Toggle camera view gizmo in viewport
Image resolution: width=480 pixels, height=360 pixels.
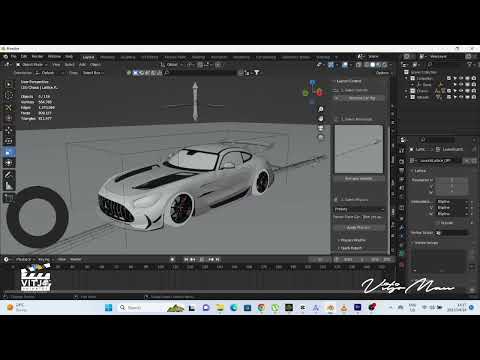[321, 128]
